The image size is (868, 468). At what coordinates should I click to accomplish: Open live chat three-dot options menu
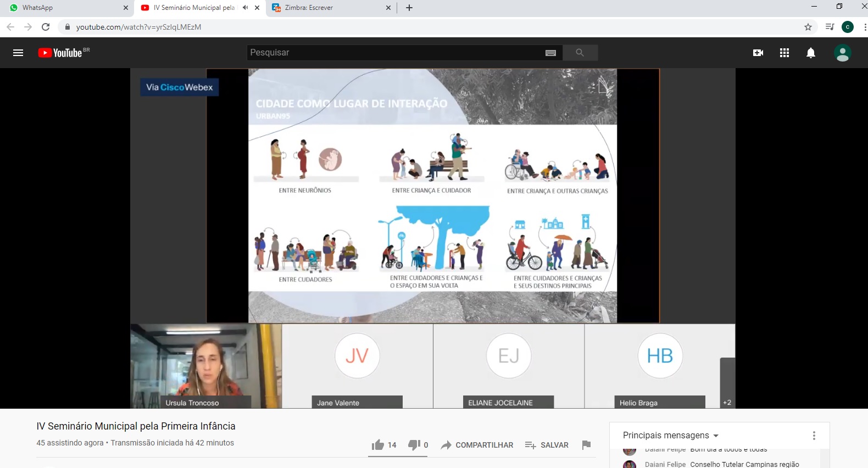coord(814,436)
